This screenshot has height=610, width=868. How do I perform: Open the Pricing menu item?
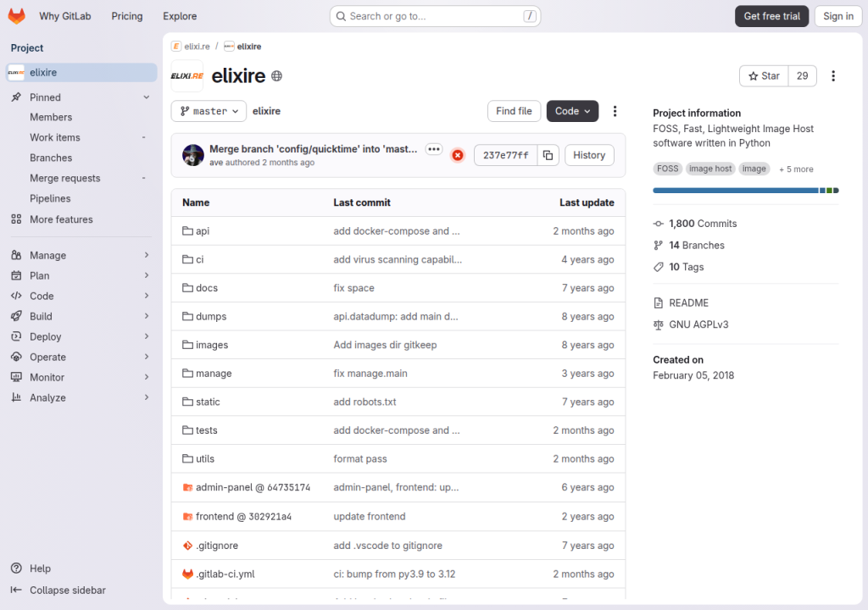tap(127, 16)
